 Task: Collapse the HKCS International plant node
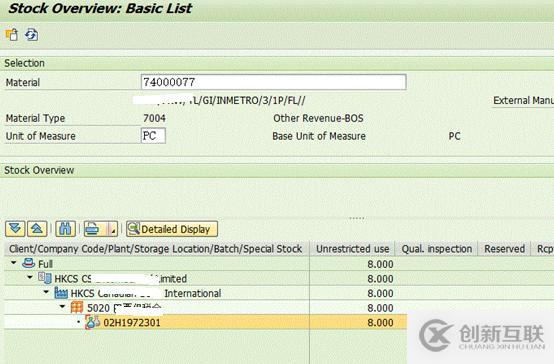pyautogui.click(x=46, y=292)
